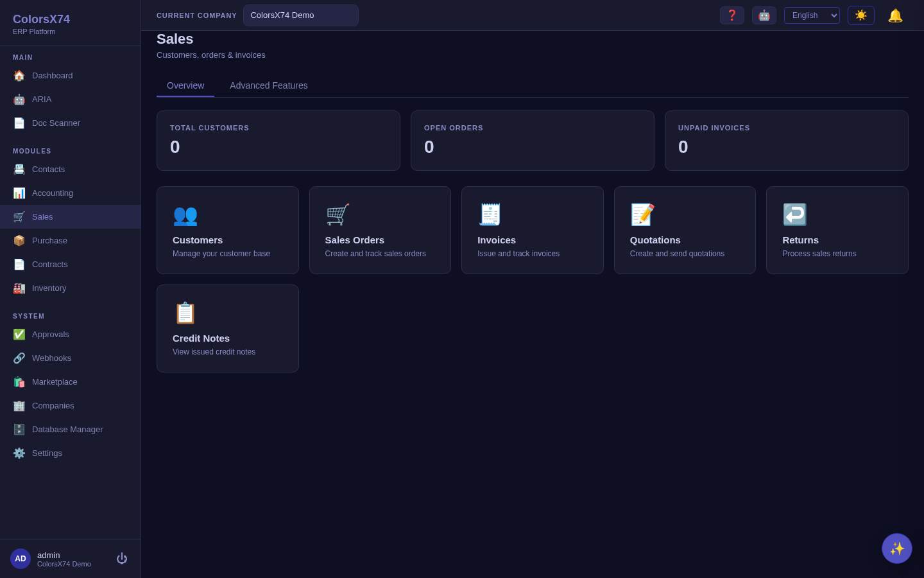Screen dimensions: 924x578
Task: Click the Customers people icon on card
Action: [x=185, y=215]
